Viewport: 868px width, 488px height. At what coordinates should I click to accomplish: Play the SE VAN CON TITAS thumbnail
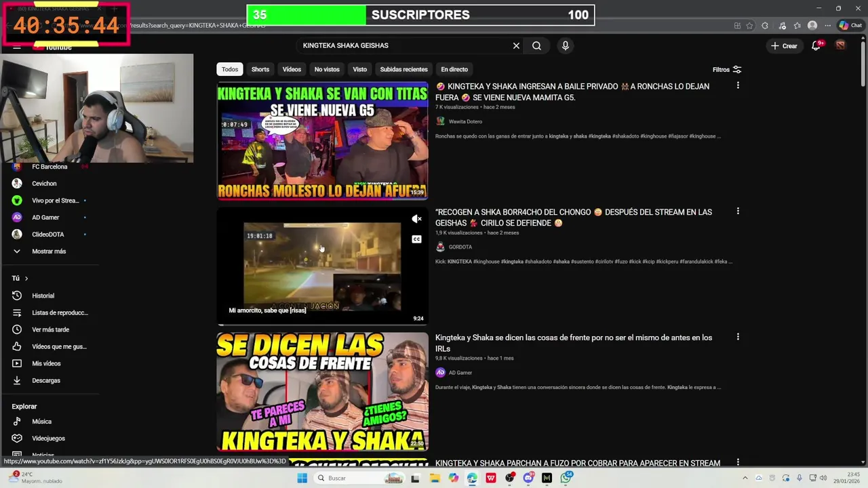(x=322, y=141)
